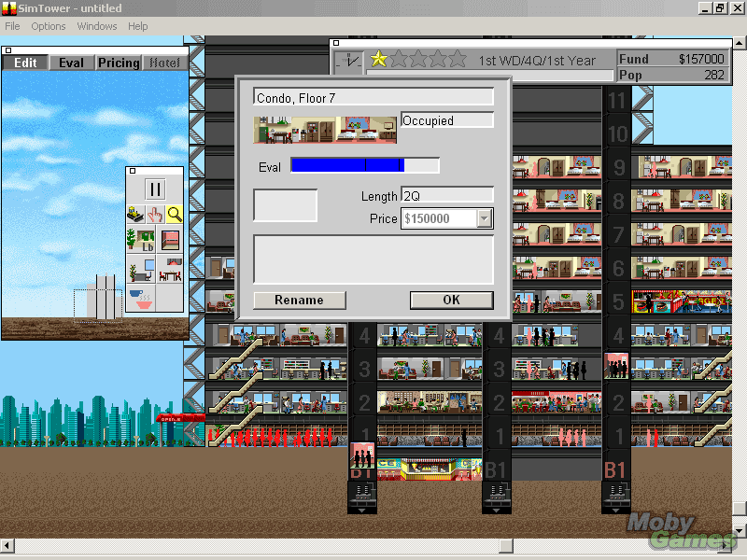
Task: Click floor number 11 on the right shaft
Action: click(x=616, y=100)
